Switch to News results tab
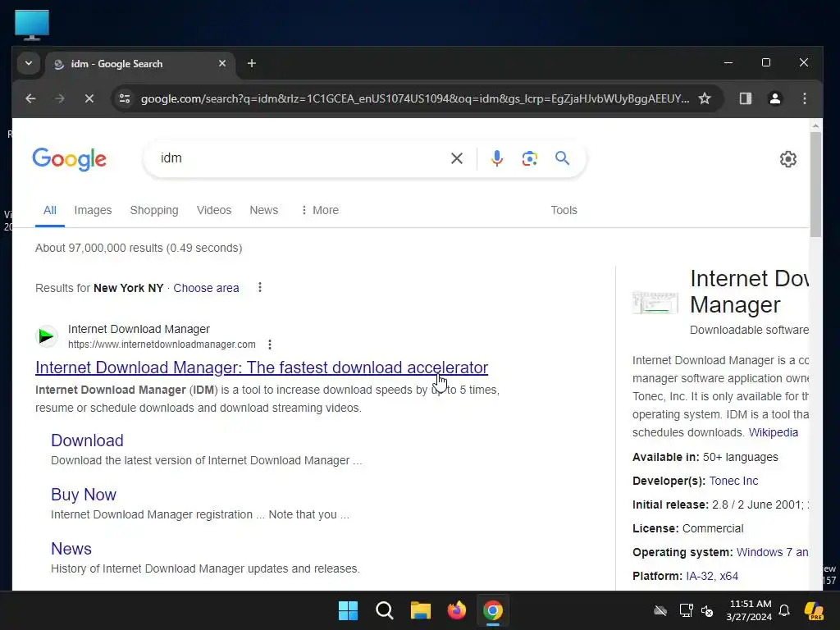Image resolution: width=840 pixels, height=630 pixels. (263, 210)
